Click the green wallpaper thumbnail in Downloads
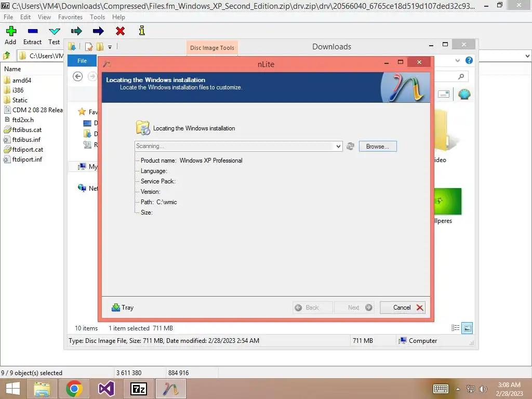 pyautogui.click(x=448, y=201)
